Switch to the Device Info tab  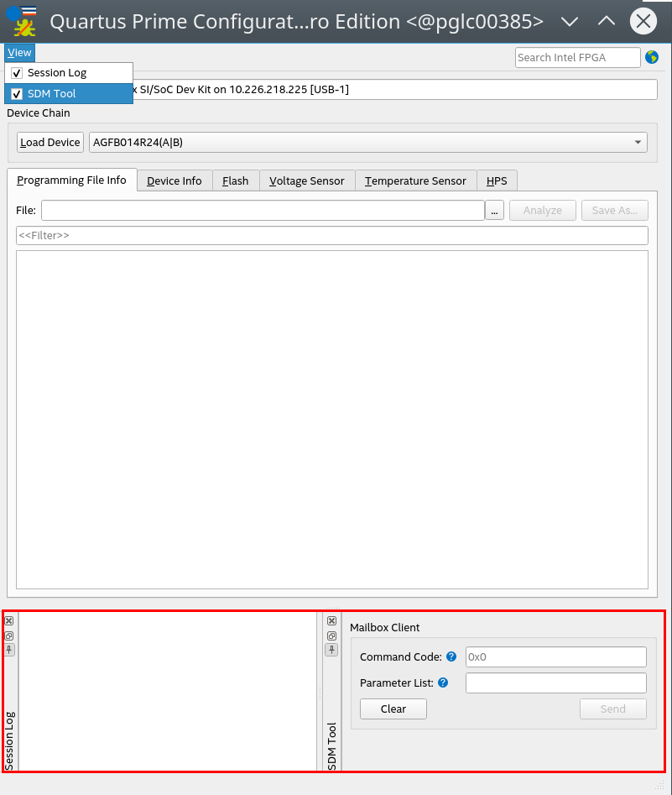(x=175, y=181)
